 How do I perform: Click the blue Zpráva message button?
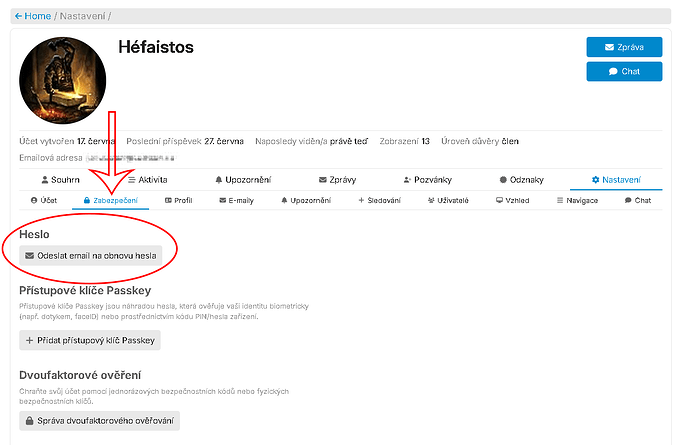click(x=624, y=47)
